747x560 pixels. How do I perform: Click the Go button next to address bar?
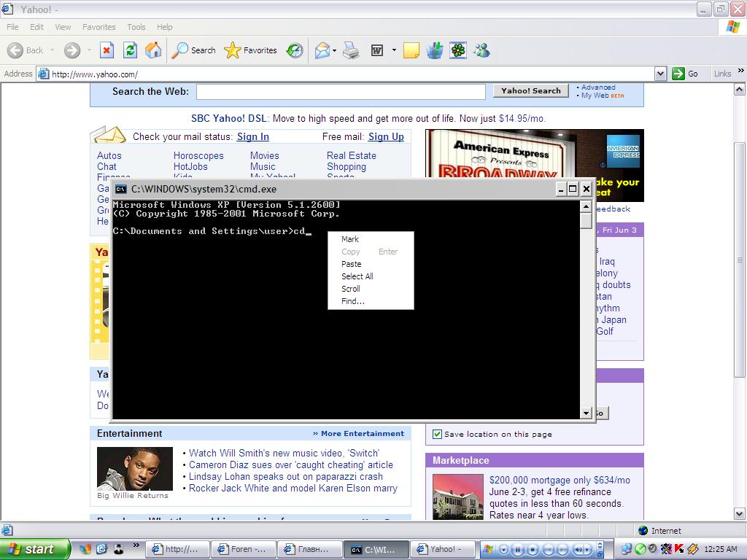pyautogui.click(x=685, y=74)
